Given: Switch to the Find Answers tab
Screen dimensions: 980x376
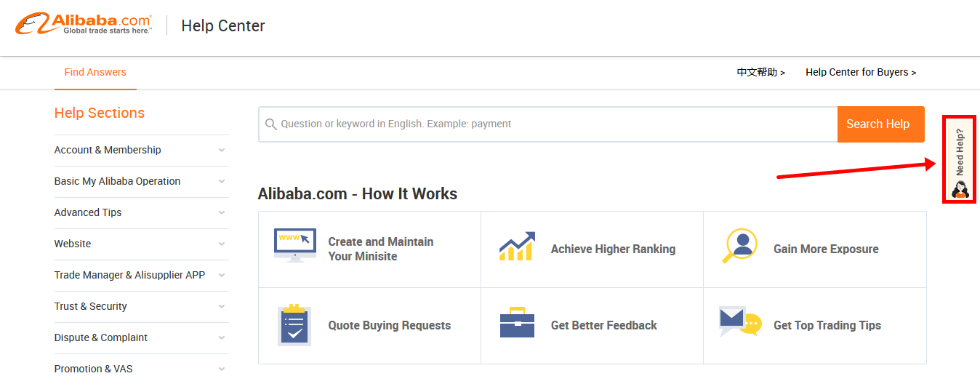Looking at the screenshot, I should 95,73.
